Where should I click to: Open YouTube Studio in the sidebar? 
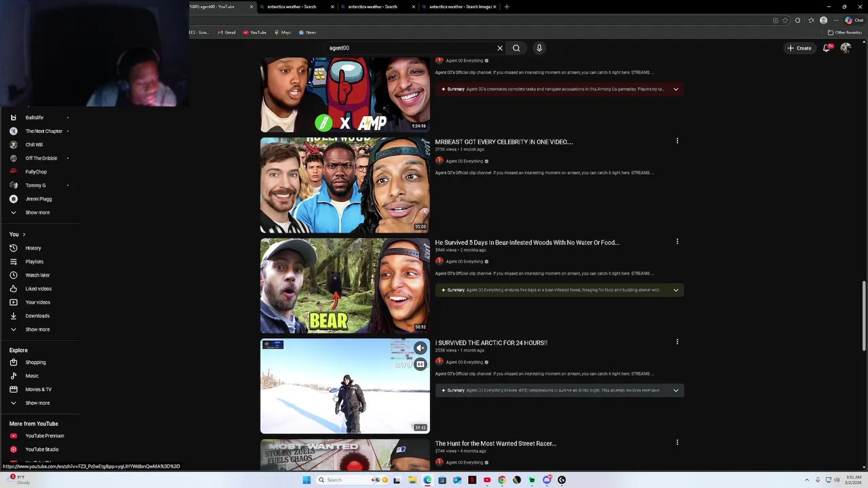click(x=41, y=449)
